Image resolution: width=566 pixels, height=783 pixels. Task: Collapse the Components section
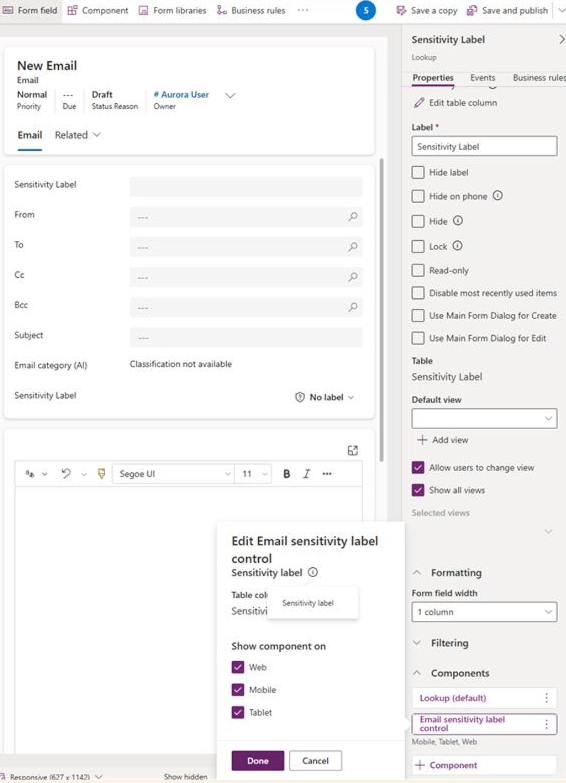point(417,673)
